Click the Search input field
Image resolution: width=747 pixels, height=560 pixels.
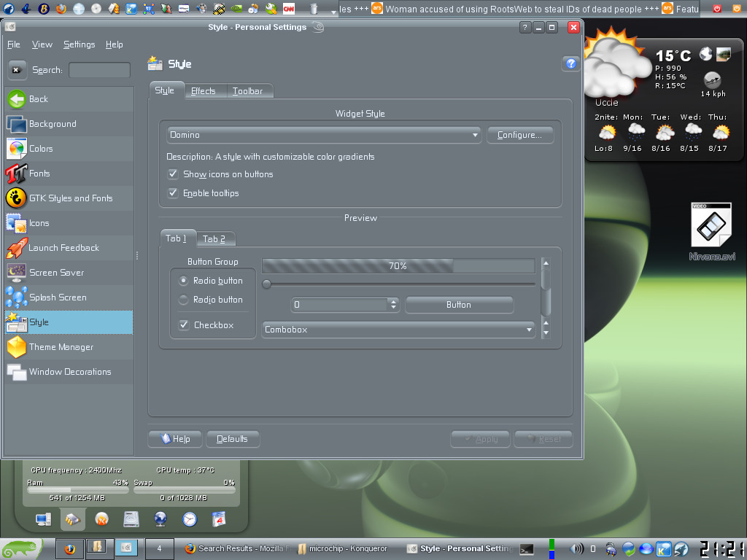click(99, 70)
